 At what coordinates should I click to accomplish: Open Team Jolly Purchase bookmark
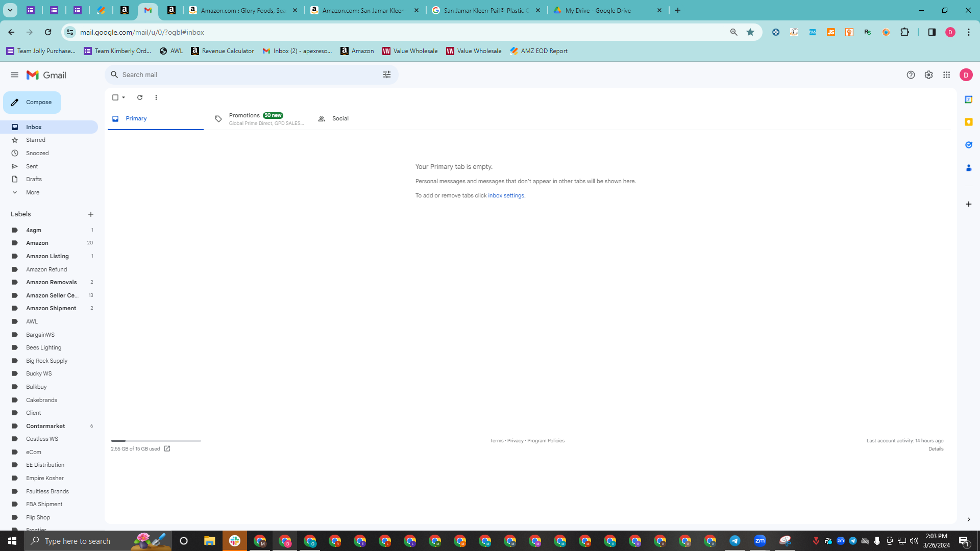pyautogui.click(x=41, y=51)
